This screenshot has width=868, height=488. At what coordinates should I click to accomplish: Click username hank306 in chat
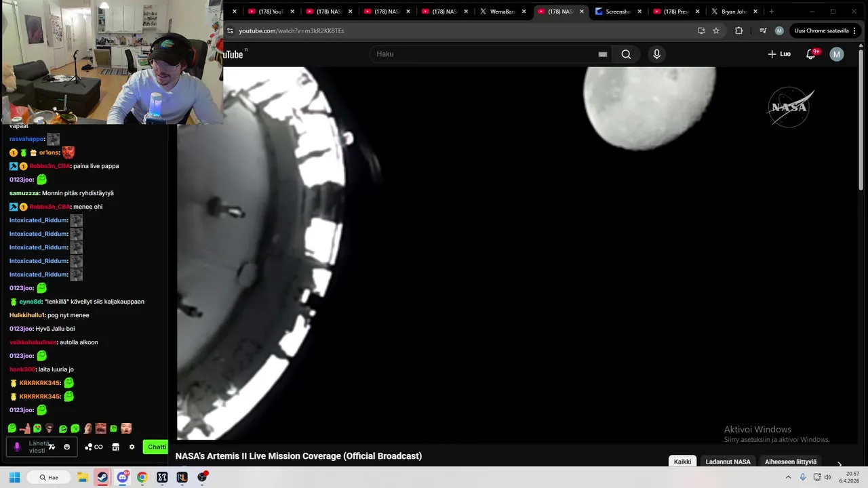(x=22, y=369)
